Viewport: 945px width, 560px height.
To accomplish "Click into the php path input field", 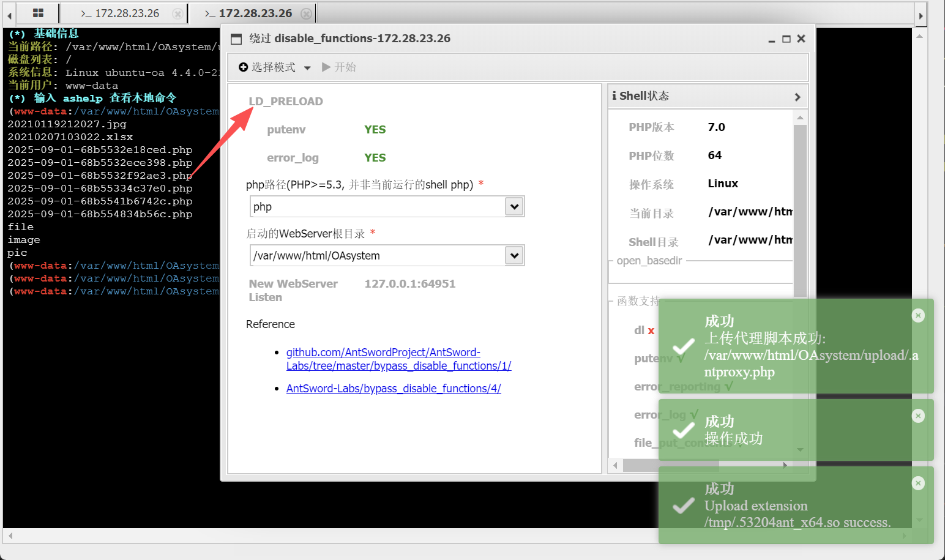I will click(377, 207).
